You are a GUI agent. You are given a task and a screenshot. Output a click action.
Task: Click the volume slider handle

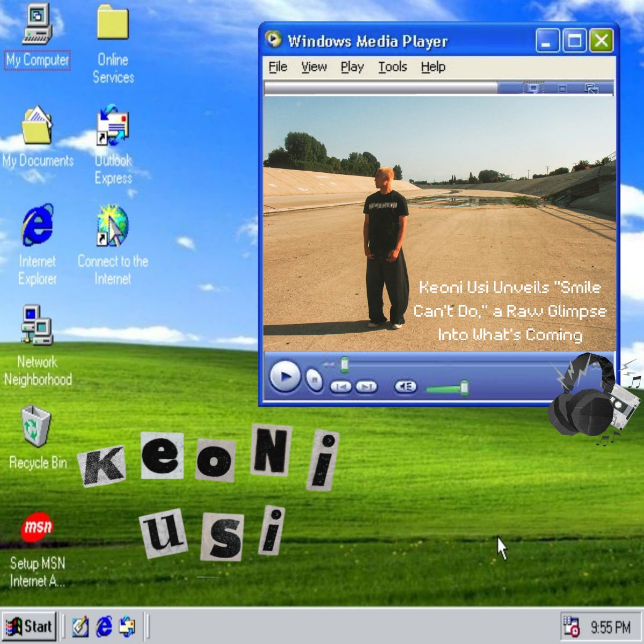point(465,387)
